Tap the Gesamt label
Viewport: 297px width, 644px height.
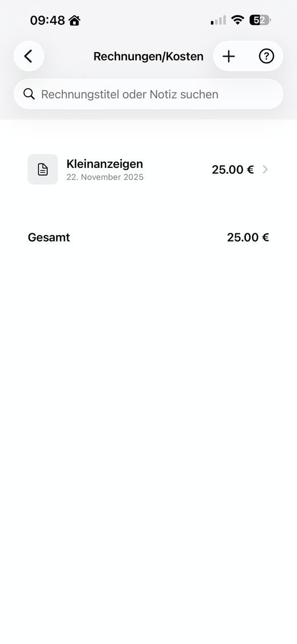pyautogui.click(x=49, y=237)
